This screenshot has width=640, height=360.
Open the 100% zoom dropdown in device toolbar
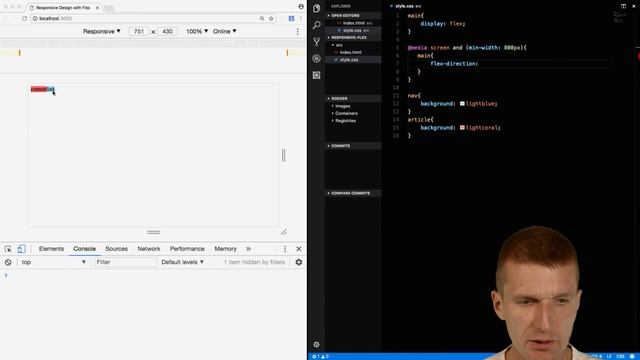pyautogui.click(x=197, y=31)
